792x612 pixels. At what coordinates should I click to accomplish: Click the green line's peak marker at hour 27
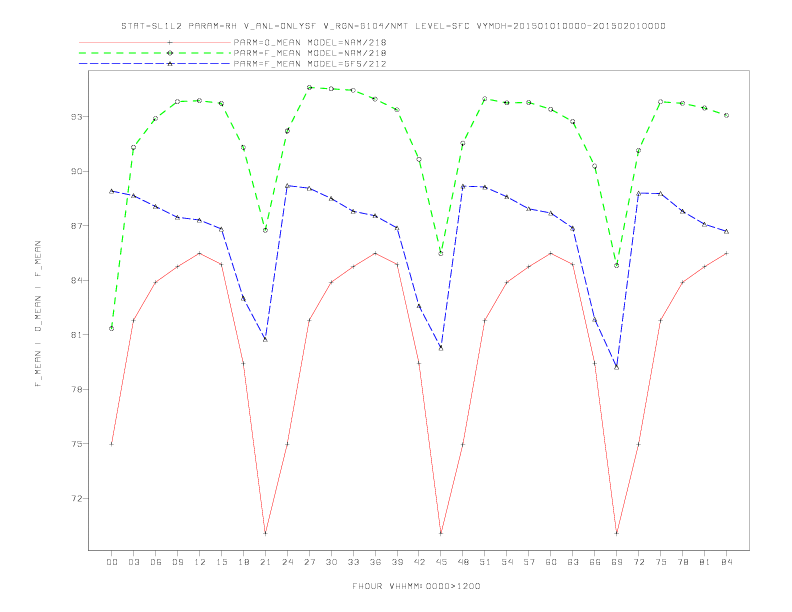309,87
